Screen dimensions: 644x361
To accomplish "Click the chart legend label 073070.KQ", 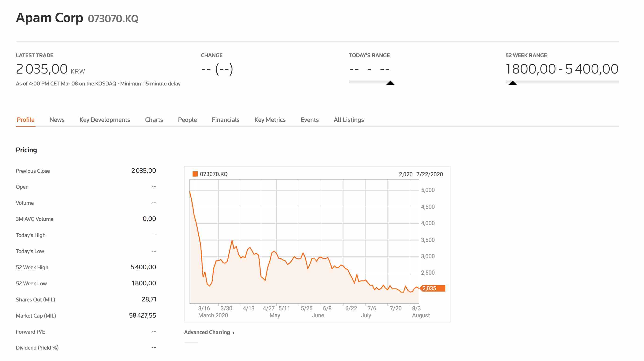I will pyautogui.click(x=214, y=174).
